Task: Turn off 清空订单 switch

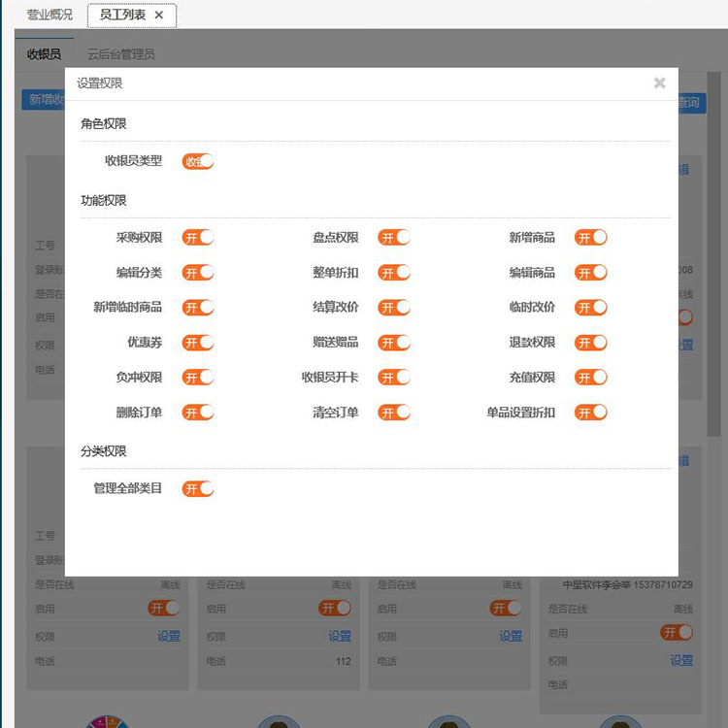Action: 394,413
